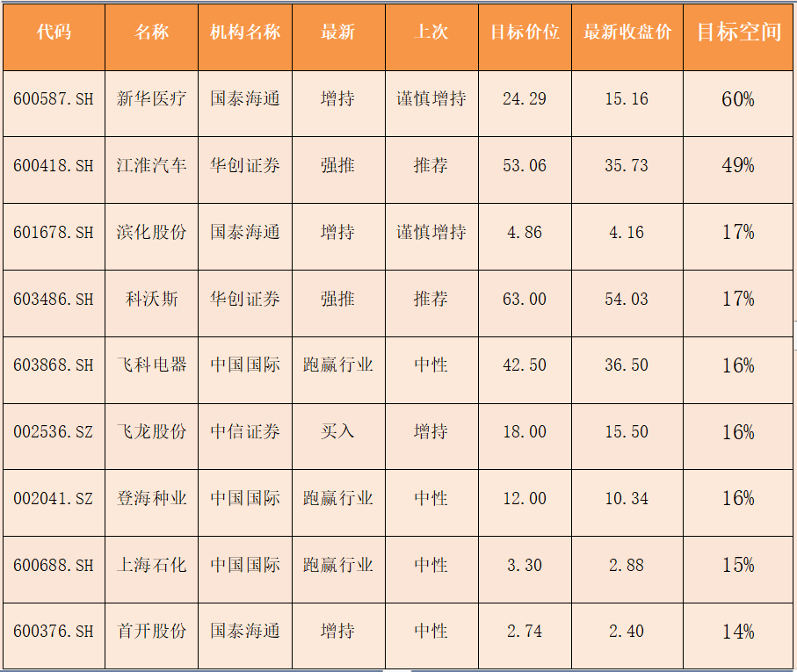Click the 名称 column header
797x672 pixels.
click(x=152, y=33)
